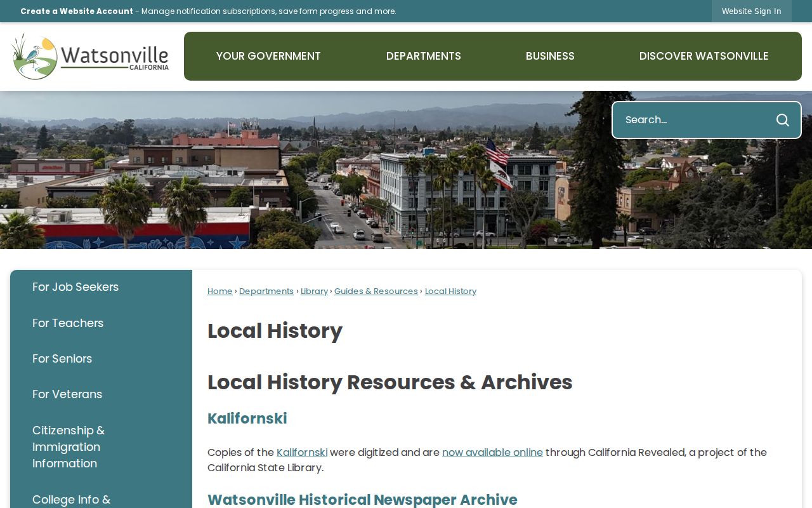Click the Website Sign In button

751,11
